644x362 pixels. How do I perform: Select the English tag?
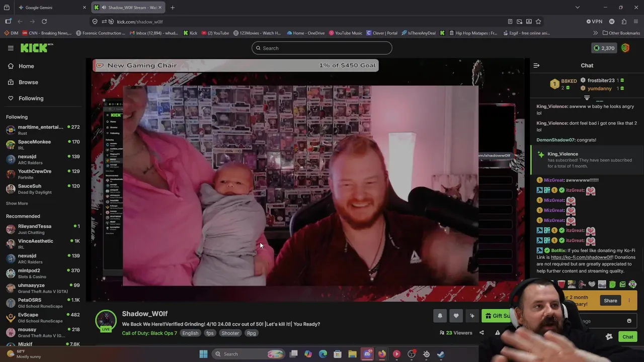click(x=190, y=333)
